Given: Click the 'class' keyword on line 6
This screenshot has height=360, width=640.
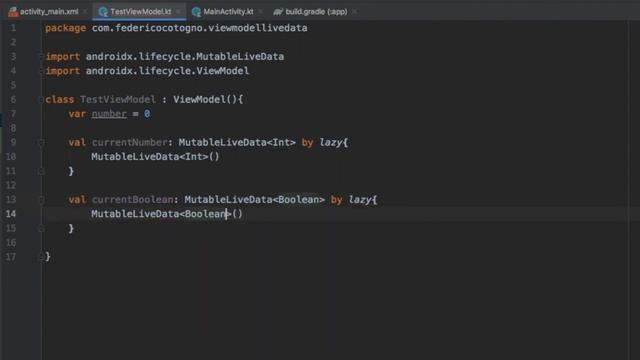Looking at the screenshot, I should 60,100.
